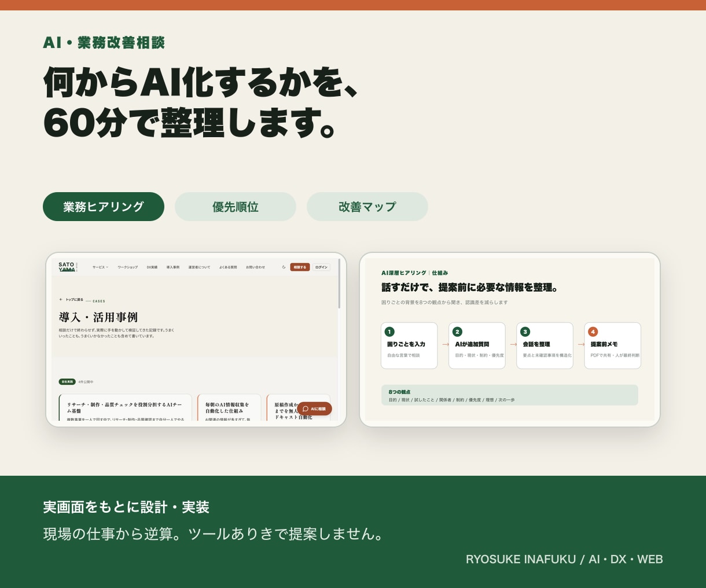
Task: Click the RYOSUKE INAFUKU / AI・DX・WEB credit
Action: [x=564, y=560]
